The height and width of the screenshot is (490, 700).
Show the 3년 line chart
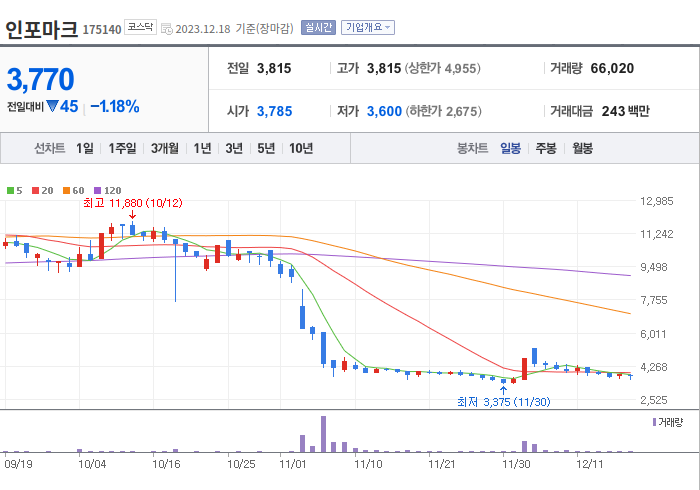point(234,148)
